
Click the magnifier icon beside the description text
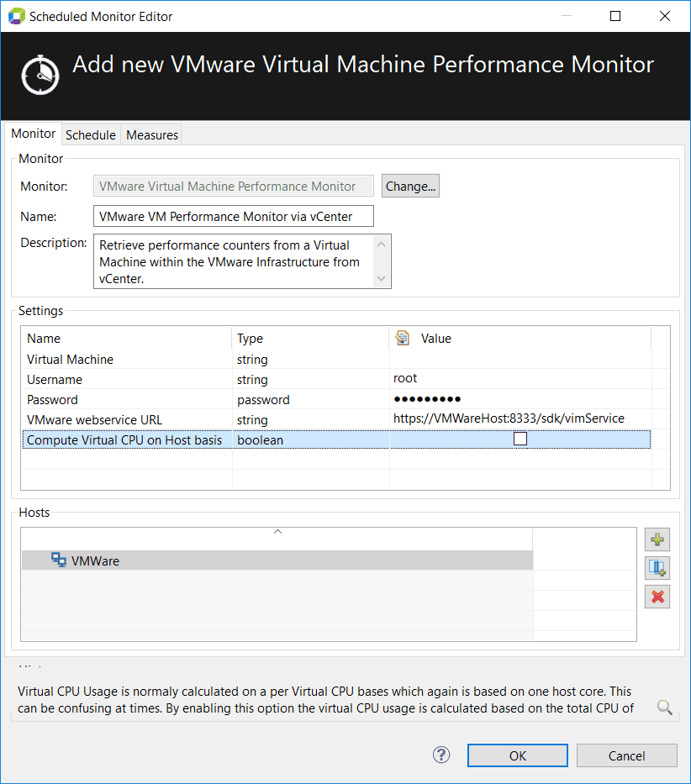pyautogui.click(x=664, y=707)
